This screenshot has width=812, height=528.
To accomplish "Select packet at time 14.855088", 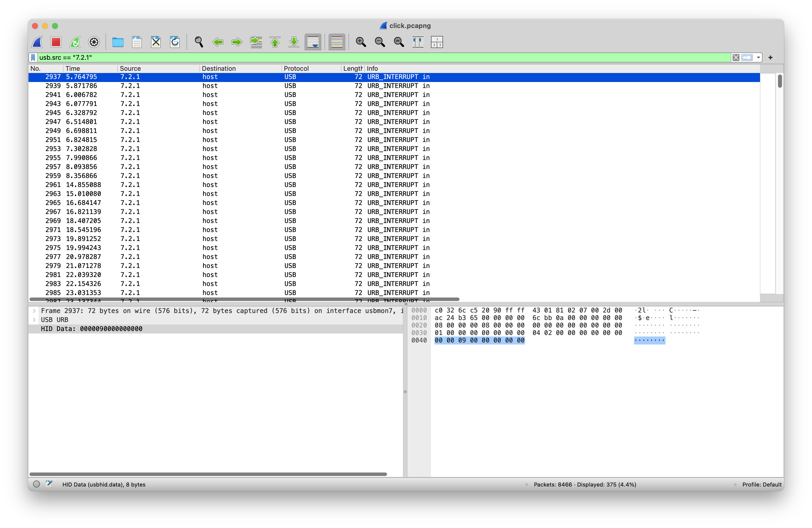I will point(394,184).
